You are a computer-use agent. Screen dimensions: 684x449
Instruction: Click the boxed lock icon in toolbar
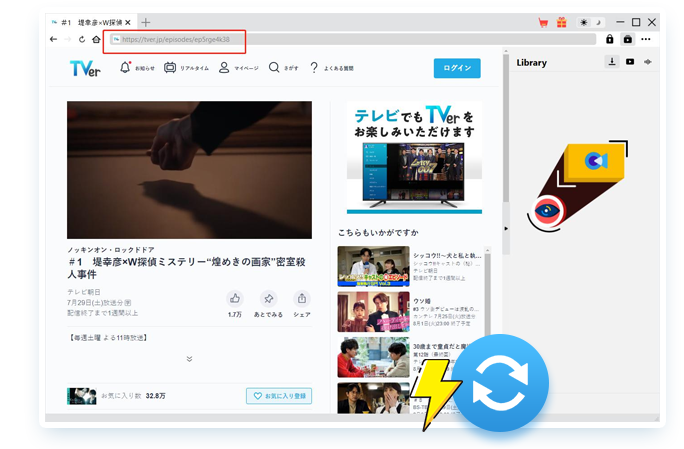tap(627, 39)
